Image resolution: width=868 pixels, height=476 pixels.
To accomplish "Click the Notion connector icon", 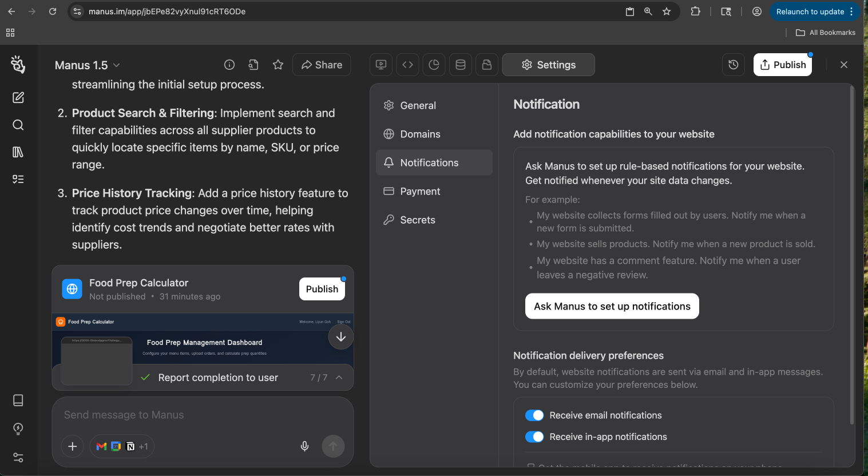I will point(130,446).
